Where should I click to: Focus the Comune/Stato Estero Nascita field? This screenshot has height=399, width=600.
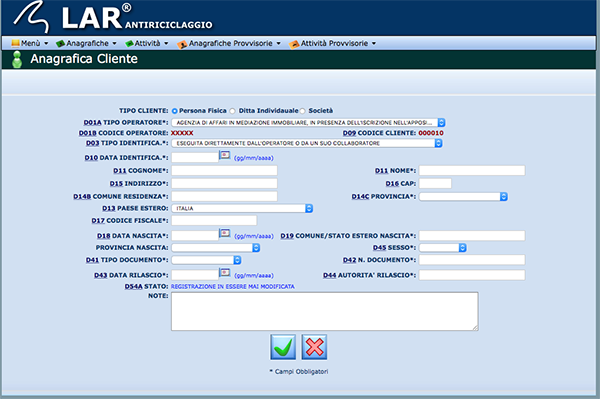click(x=472, y=236)
